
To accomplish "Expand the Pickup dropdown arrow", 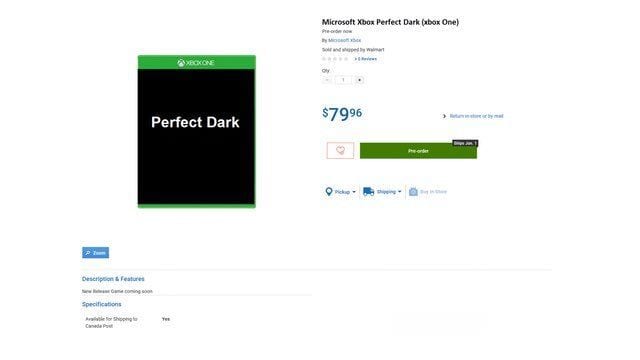I will click(x=354, y=192).
